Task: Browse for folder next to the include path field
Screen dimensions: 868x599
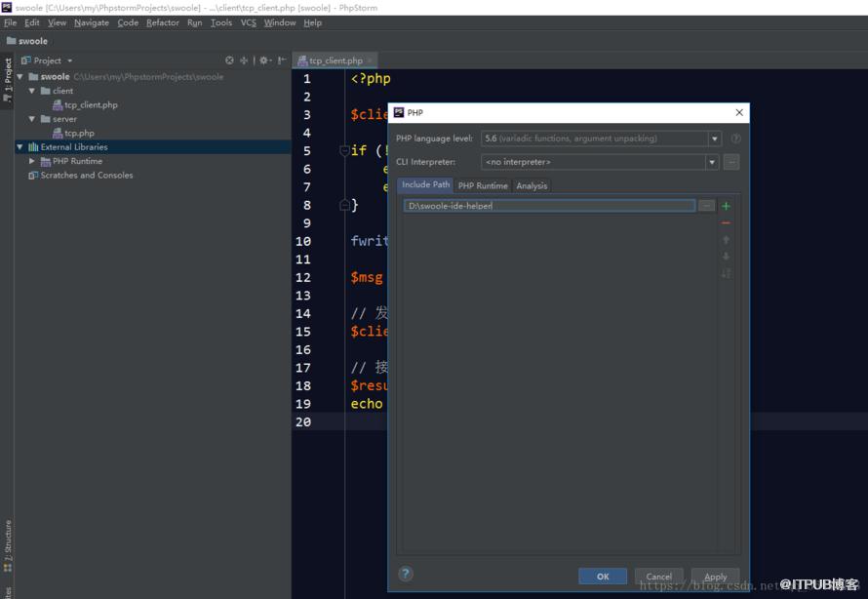Action: [x=706, y=206]
